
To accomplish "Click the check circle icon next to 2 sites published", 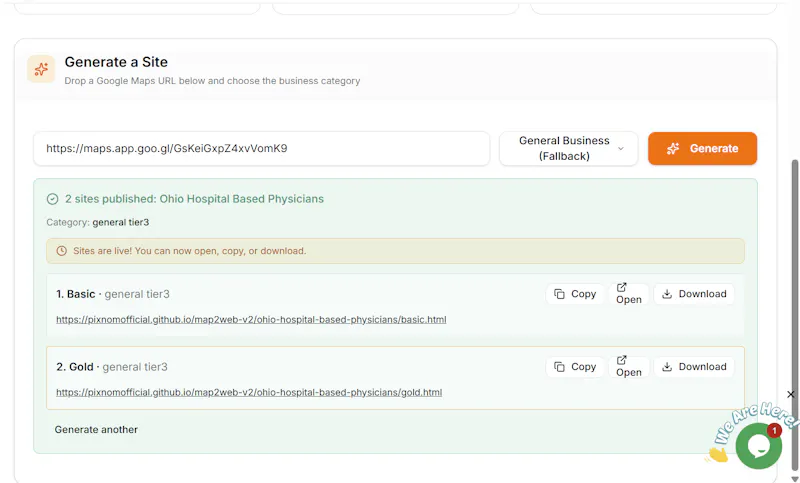I will 53,199.
